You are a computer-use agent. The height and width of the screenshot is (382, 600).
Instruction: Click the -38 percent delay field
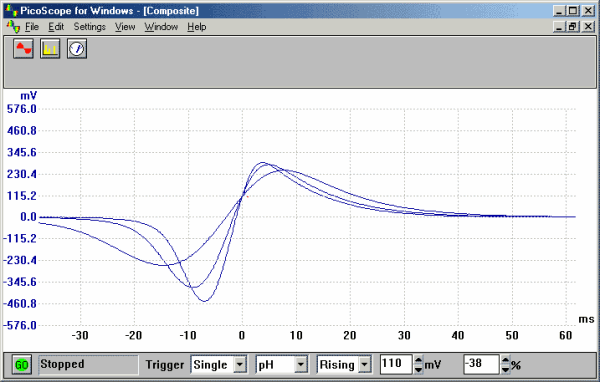482,364
